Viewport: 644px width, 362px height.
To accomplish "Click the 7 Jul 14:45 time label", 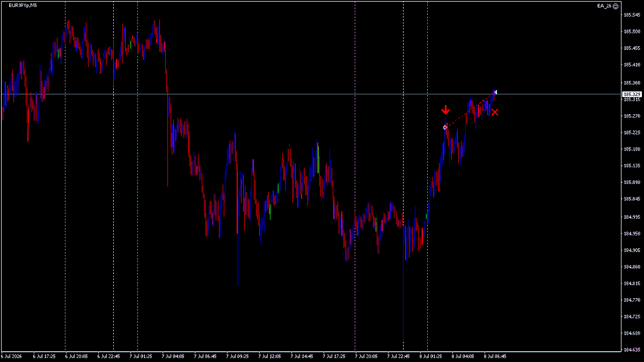I will tap(301, 356).
